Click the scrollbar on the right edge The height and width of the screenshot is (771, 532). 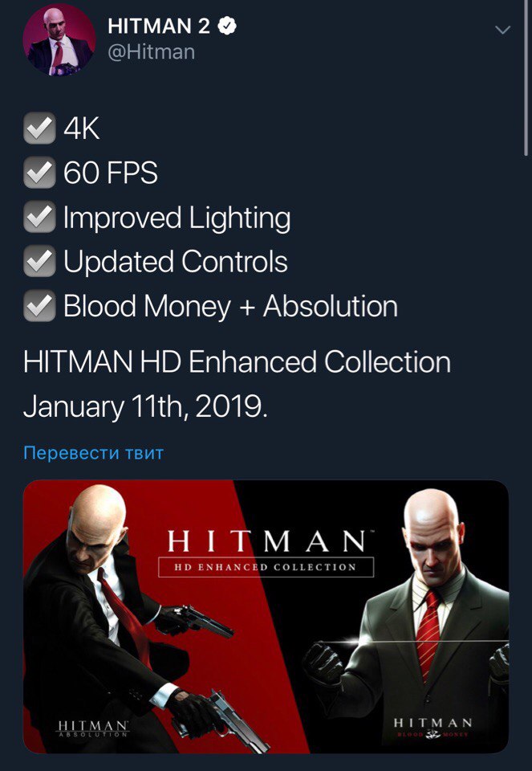click(526, 79)
